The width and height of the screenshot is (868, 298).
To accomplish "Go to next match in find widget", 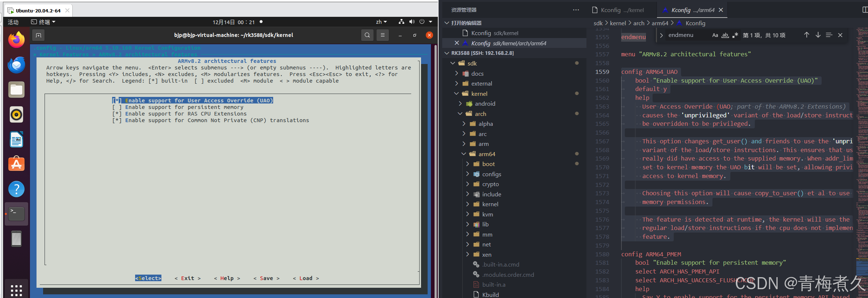I will 818,35.
